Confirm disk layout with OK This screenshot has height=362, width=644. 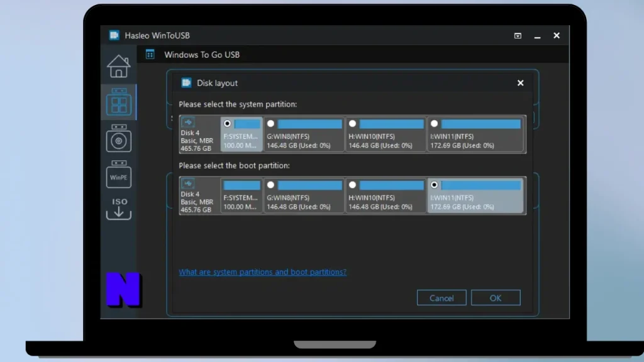click(x=496, y=298)
